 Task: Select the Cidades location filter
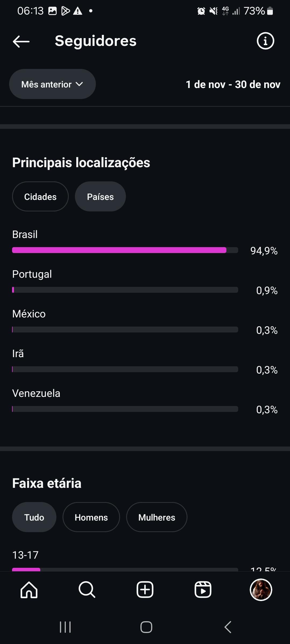coord(40,197)
